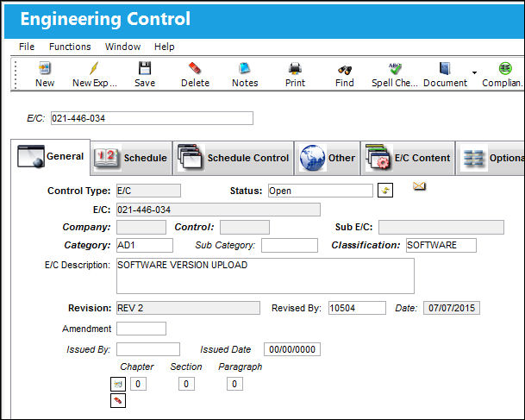Image resolution: width=525 pixels, height=420 pixels.
Task: Open the Functions menu
Action: point(70,47)
